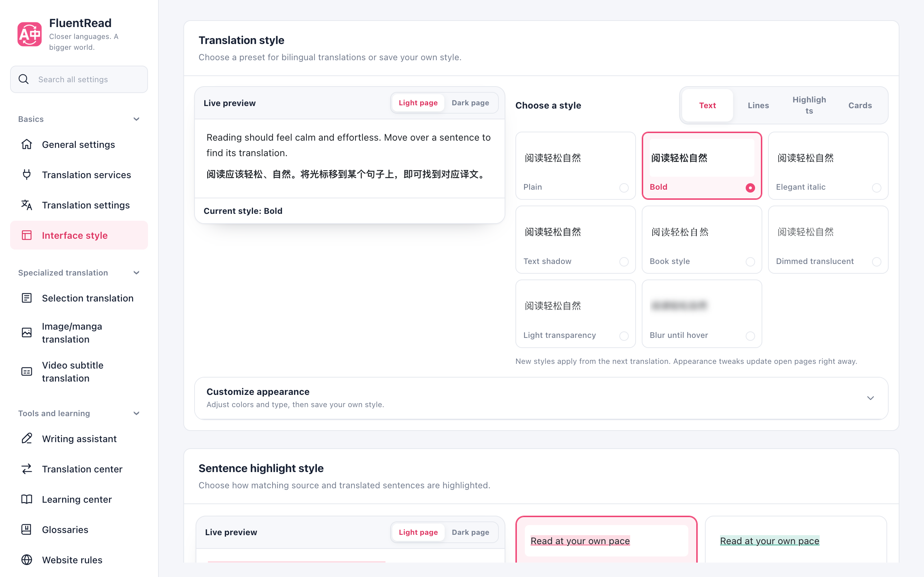Screen dimensions: 924x577
Task: Focus the Search all settings field
Action: [x=79, y=79]
